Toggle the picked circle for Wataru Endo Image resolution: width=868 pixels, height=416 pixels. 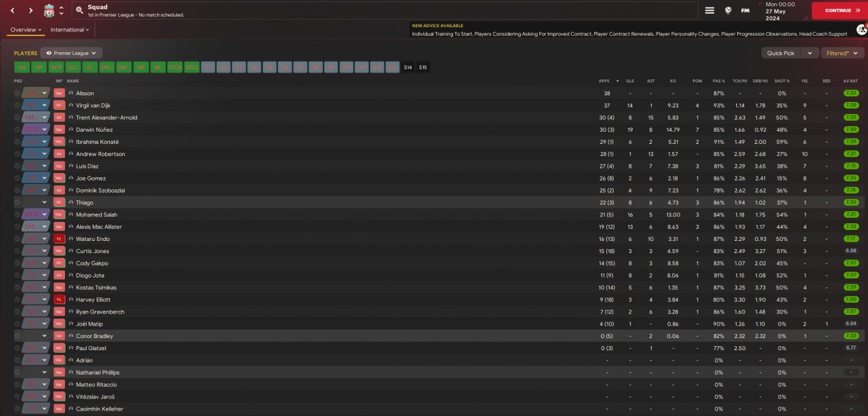coord(17,239)
